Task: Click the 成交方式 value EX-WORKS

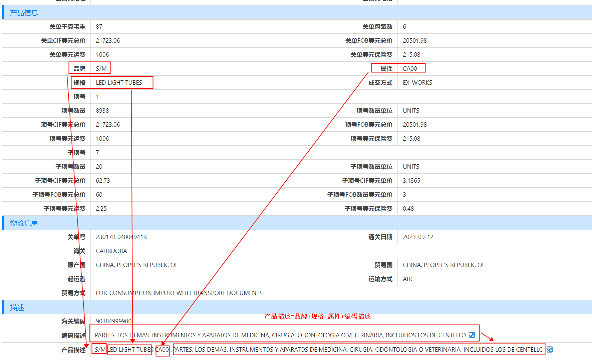Action: [x=417, y=82]
